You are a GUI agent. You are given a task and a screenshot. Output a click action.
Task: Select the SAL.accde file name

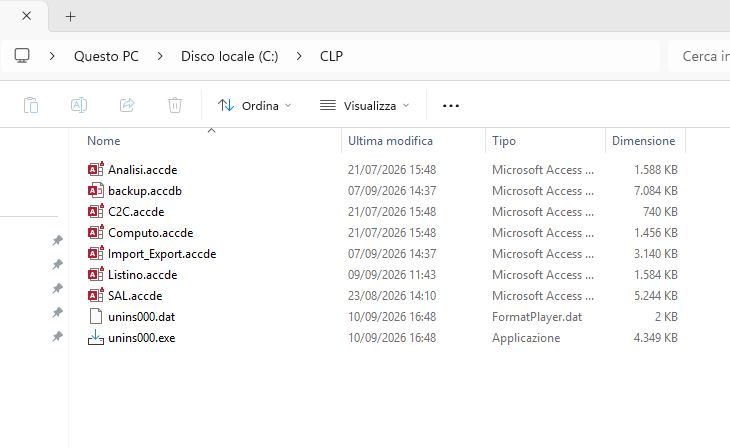pyautogui.click(x=135, y=295)
